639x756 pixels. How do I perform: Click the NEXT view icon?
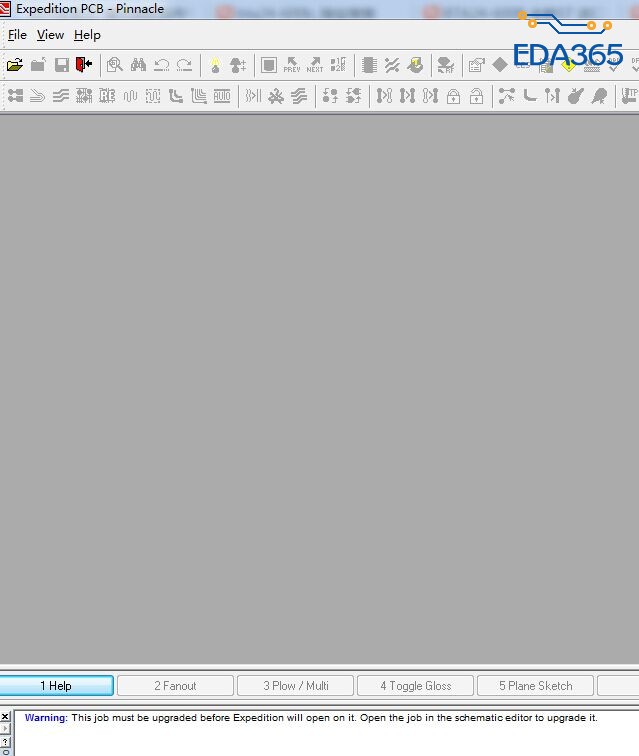(x=315, y=65)
